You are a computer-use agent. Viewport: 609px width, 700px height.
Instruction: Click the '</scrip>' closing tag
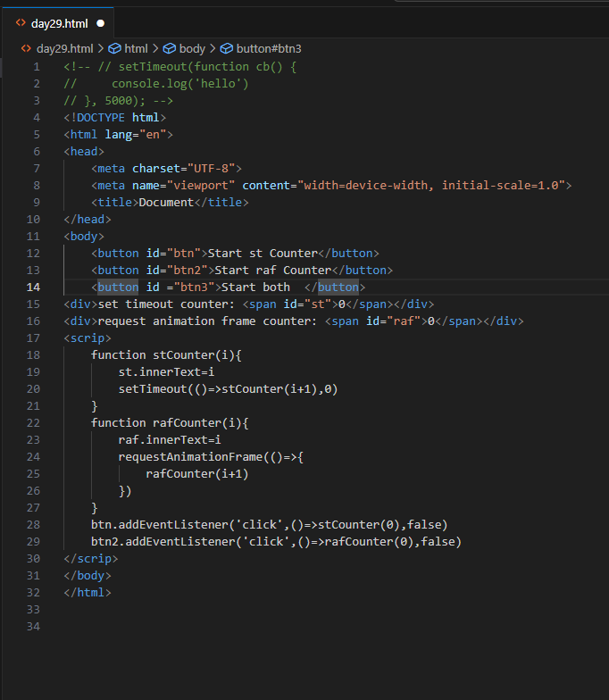click(x=91, y=559)
